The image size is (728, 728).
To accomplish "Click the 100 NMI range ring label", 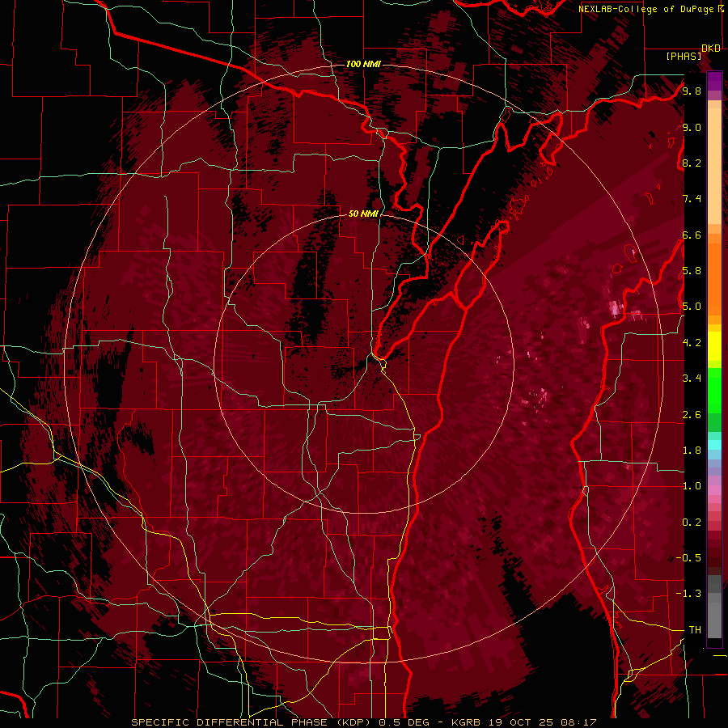I will (363, 64).
